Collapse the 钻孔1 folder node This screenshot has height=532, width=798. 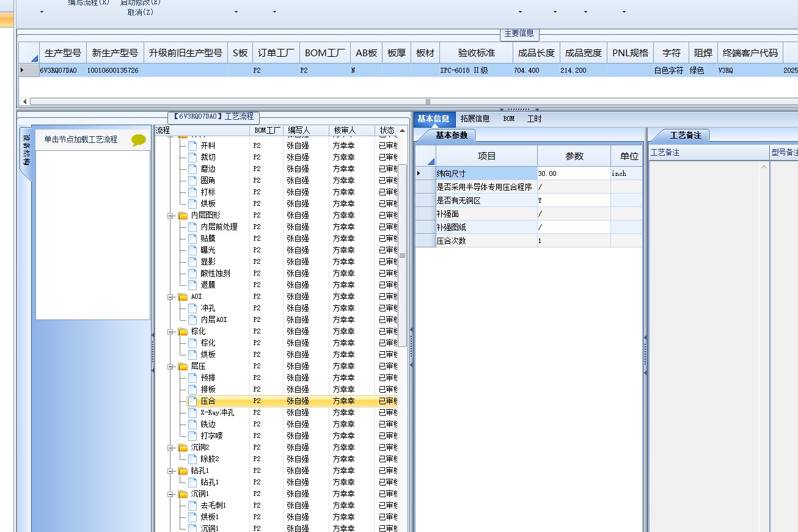pos(170,470)
